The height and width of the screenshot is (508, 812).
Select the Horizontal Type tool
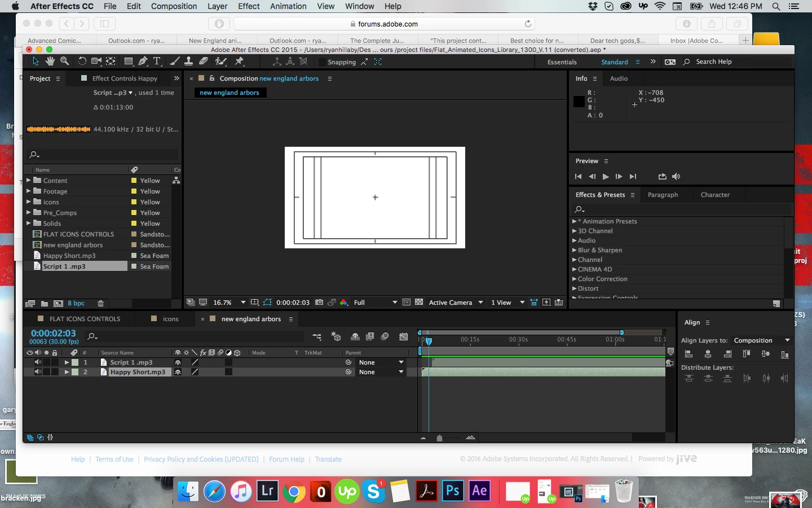(157, 61)
